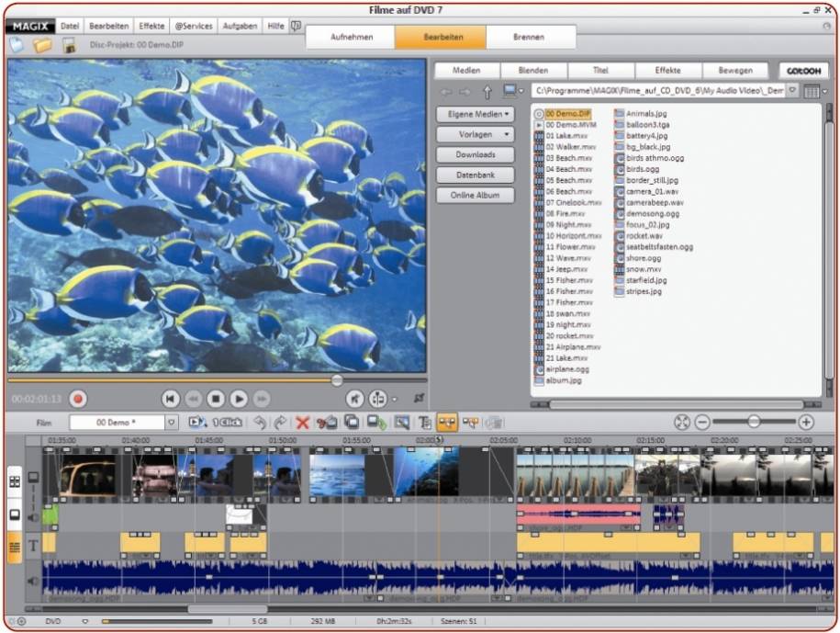The height and width of the screenshot is (633, 840).
Task: Switch to storyboard view with grid icon
Action: point(15,481)
